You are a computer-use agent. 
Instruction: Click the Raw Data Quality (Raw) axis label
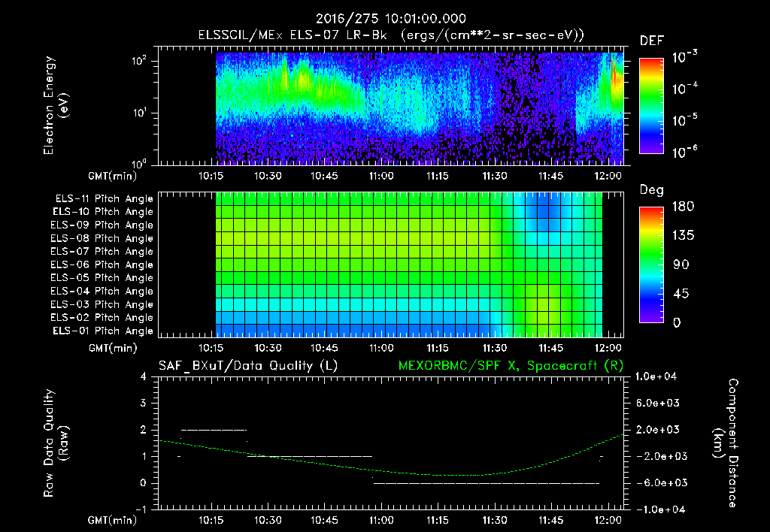pos(56,443)
